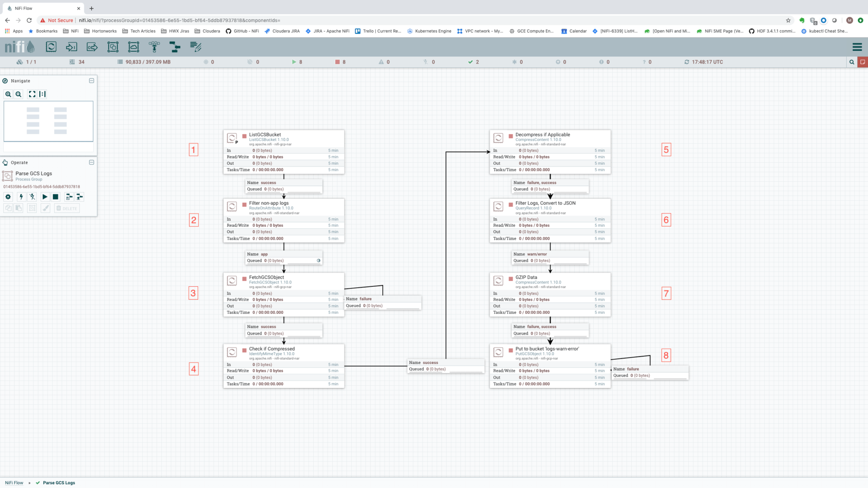Select the label tool in the toolbar
This screenshot has width=868, height=488.
pos(195,47)
